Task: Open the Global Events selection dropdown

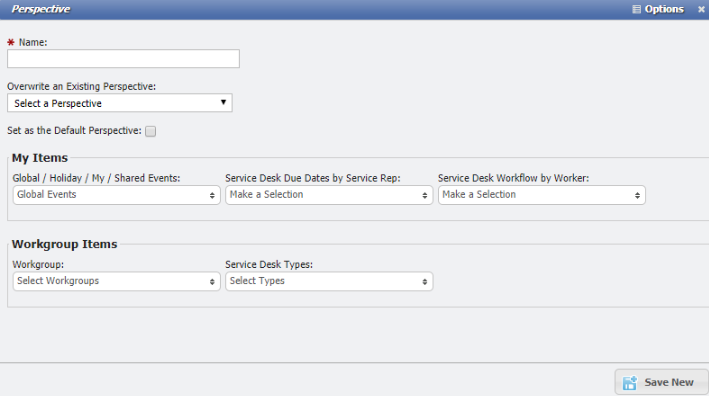Action: (x=117, y=195)
